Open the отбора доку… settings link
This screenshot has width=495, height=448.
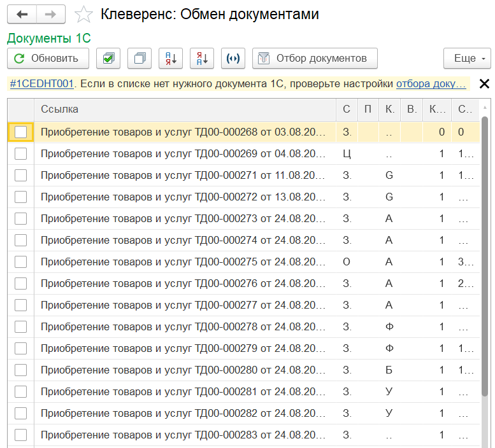(x=431, y=84)
